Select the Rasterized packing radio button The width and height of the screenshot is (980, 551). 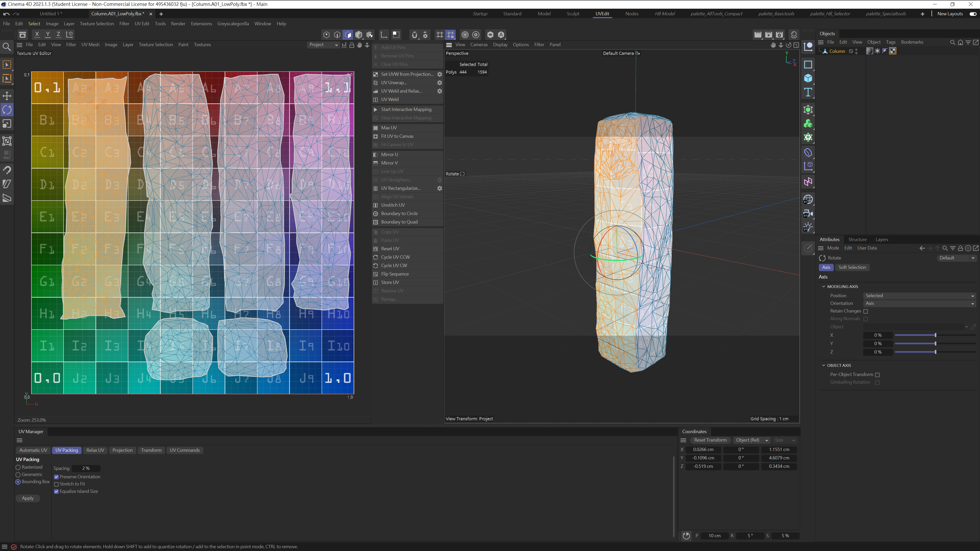(x=18, y=467)
